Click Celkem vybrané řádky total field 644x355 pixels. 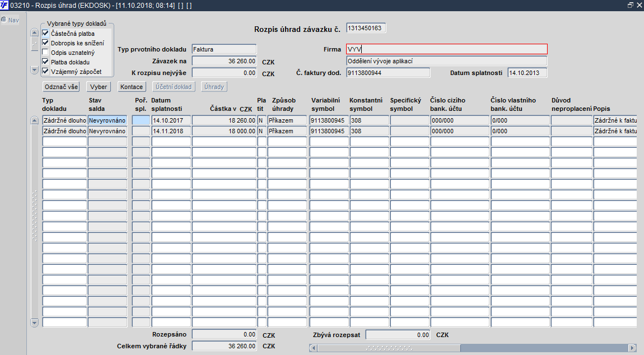[224, 346]
